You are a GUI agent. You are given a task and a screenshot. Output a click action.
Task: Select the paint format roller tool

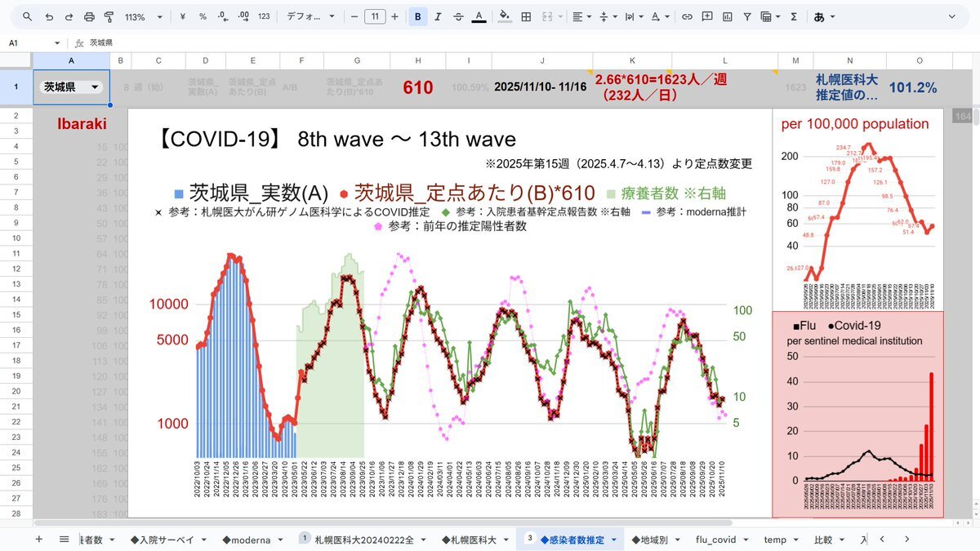click(109, 16)
